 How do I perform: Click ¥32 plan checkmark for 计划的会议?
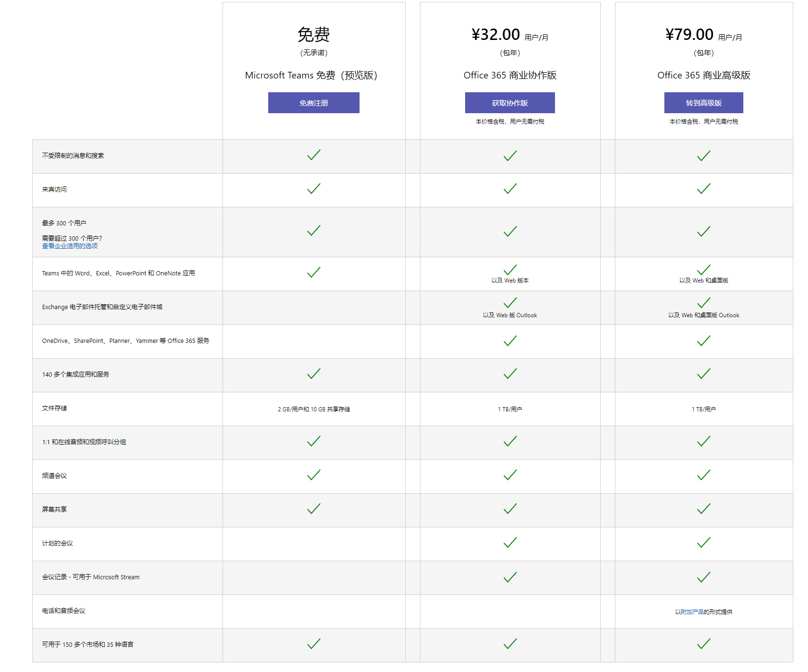click(510, 543)
